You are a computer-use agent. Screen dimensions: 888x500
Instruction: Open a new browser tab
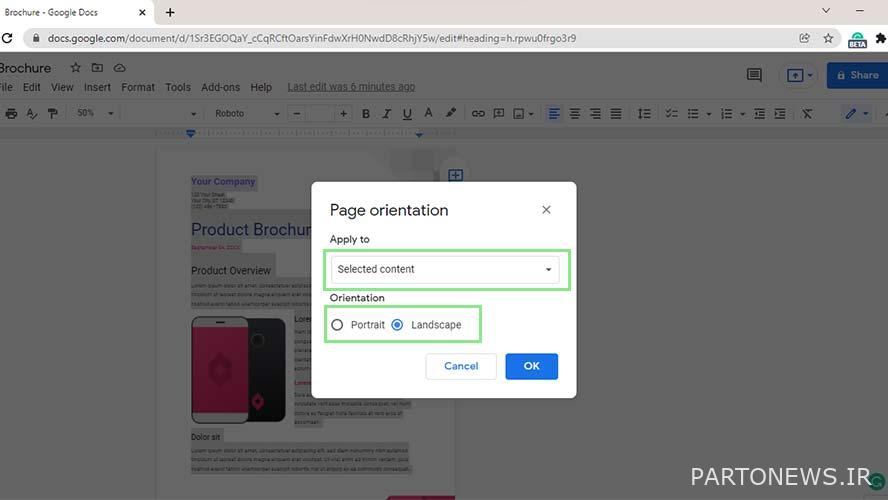(x=170, y=12)
